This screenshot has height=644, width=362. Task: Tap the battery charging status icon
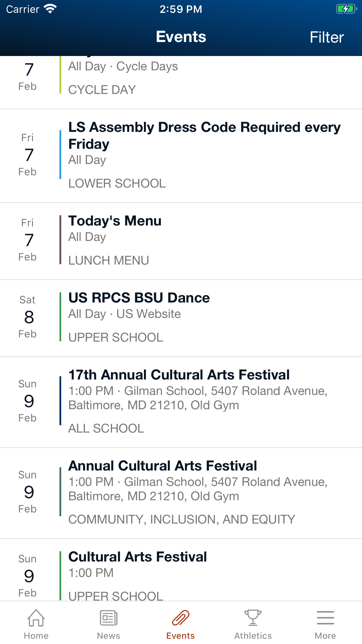346,9
